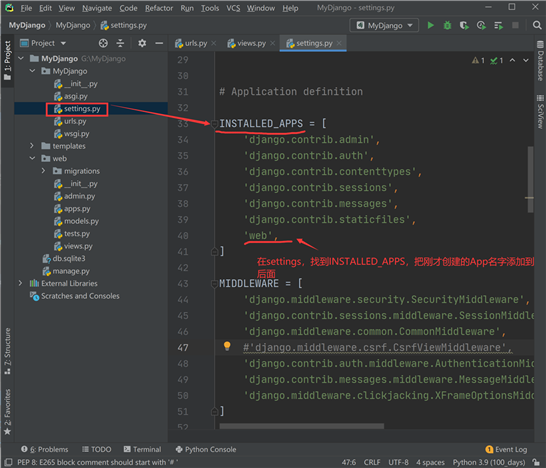Click the editor horizontal scrollbar
546x468 pixels.
302,426
